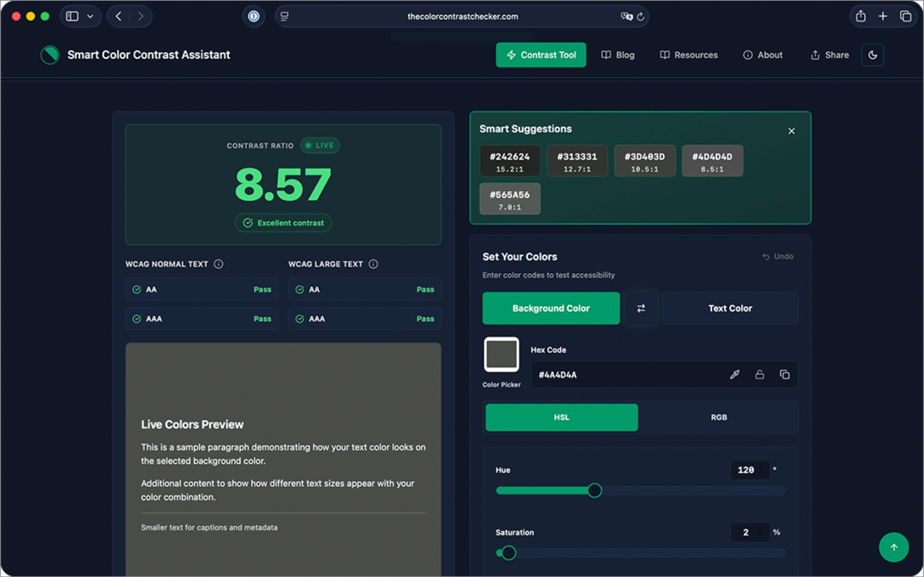Click WCAG Normal Text info icon
Image resolution: width=924 pixels, height=577 pixels.
pyautogui.click(x=219, y=264)
